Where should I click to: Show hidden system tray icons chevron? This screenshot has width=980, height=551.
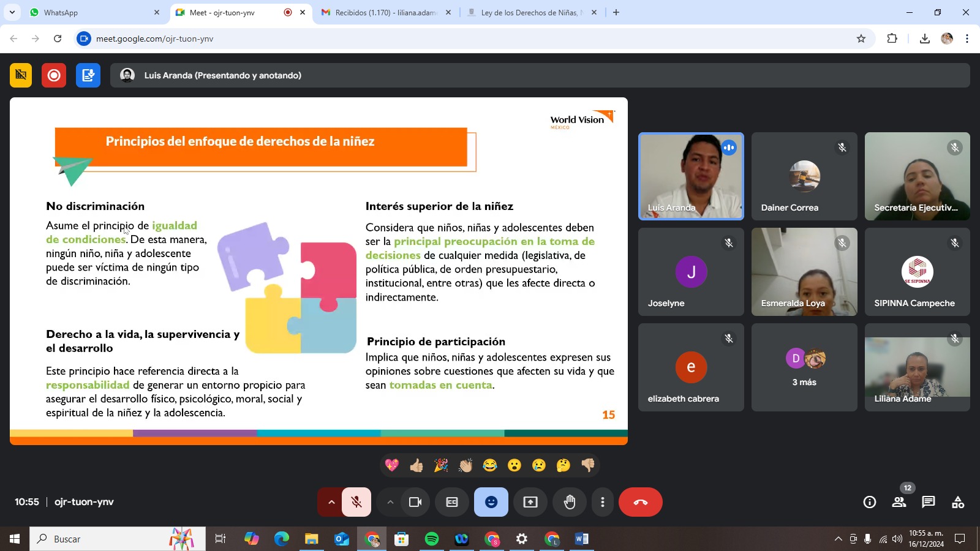838,539
